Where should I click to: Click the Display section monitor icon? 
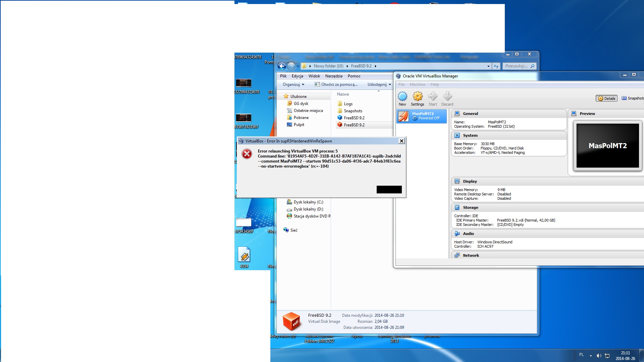click(457, 181)
